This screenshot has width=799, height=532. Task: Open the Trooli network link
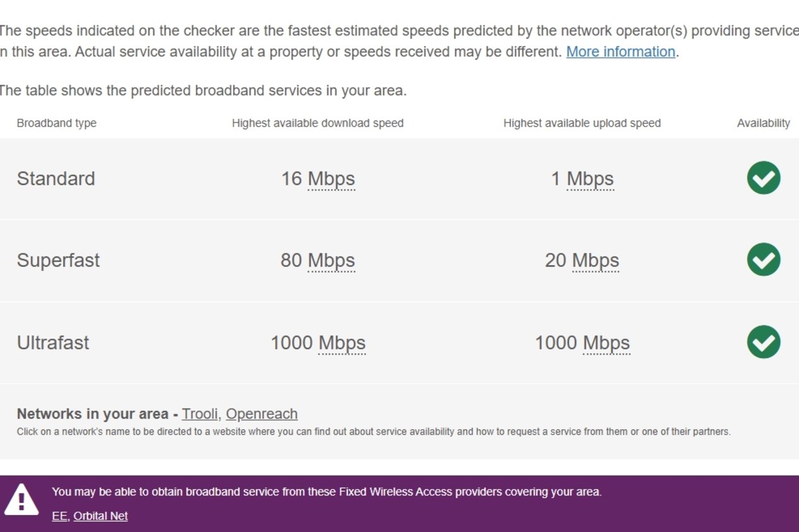(x=200, y=414)
